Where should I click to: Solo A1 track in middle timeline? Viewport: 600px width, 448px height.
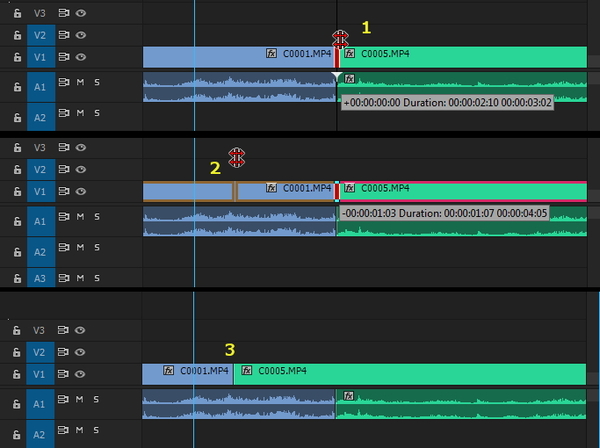(x=97, y=216)
